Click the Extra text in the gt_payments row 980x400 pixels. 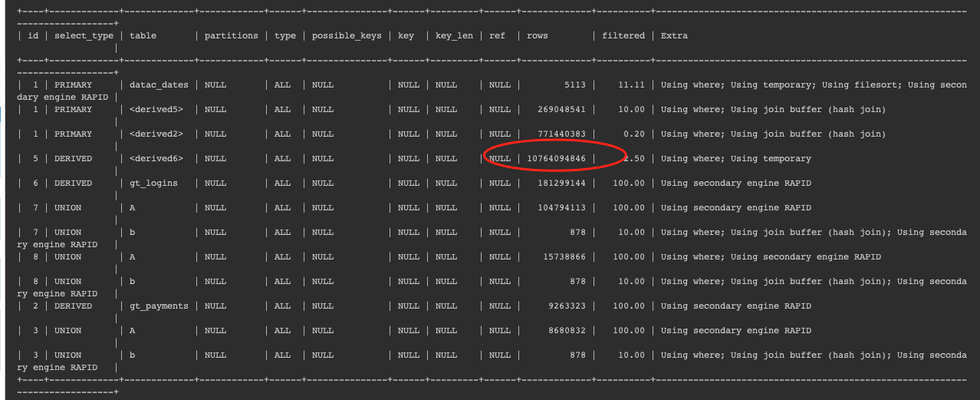[x=735, y=306]
